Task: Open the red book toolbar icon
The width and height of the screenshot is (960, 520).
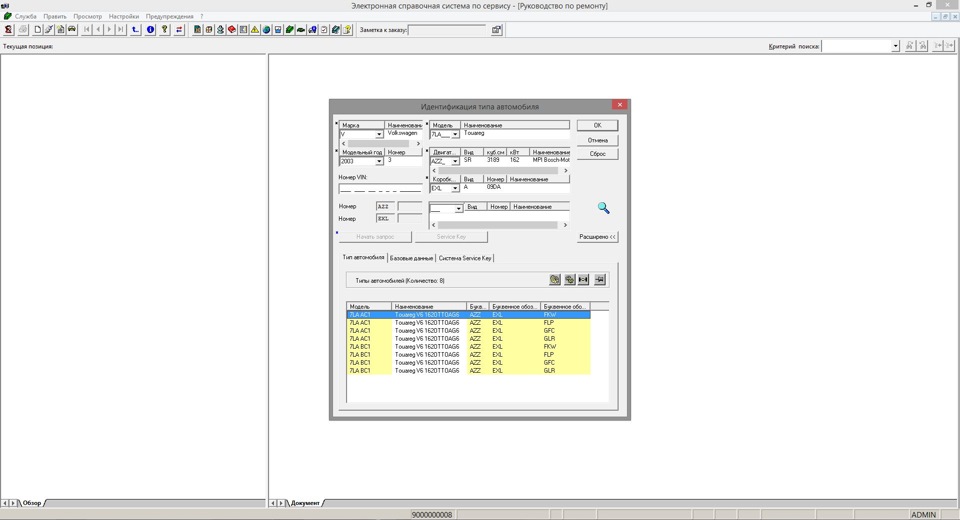Action: point(232,29)
